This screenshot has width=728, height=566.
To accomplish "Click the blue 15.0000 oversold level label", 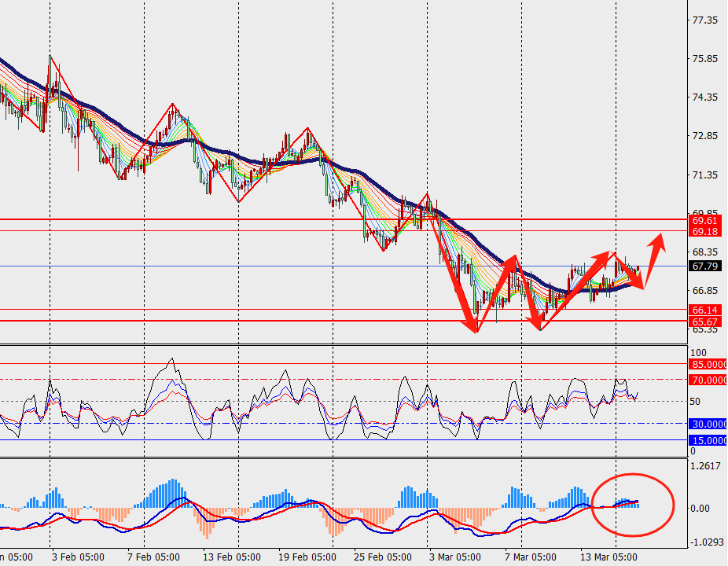I will pyautogui.click(x=708, y=441).
